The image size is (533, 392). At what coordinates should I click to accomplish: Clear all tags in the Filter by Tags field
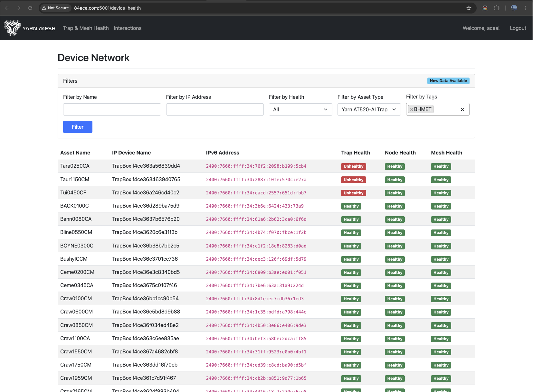pos(462,109)
